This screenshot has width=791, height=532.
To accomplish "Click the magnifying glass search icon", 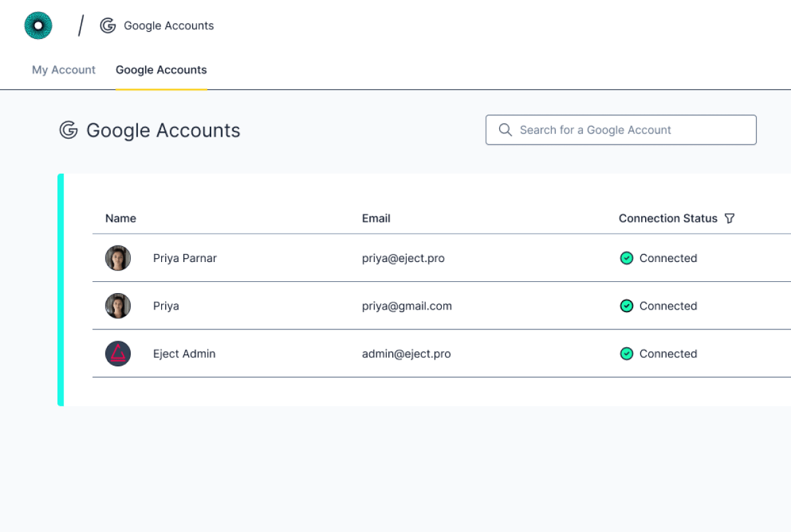I will (x=505, y=129).
